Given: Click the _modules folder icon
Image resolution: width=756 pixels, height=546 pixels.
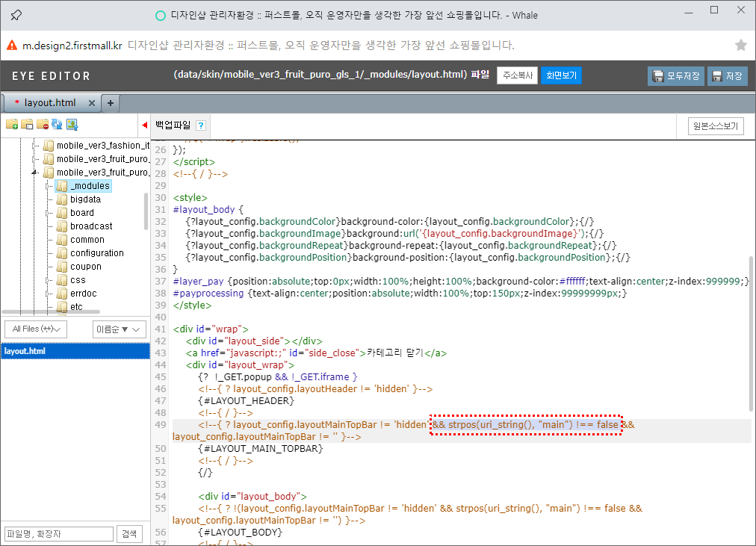Looking at the screenshot, I should pos(62,186).
